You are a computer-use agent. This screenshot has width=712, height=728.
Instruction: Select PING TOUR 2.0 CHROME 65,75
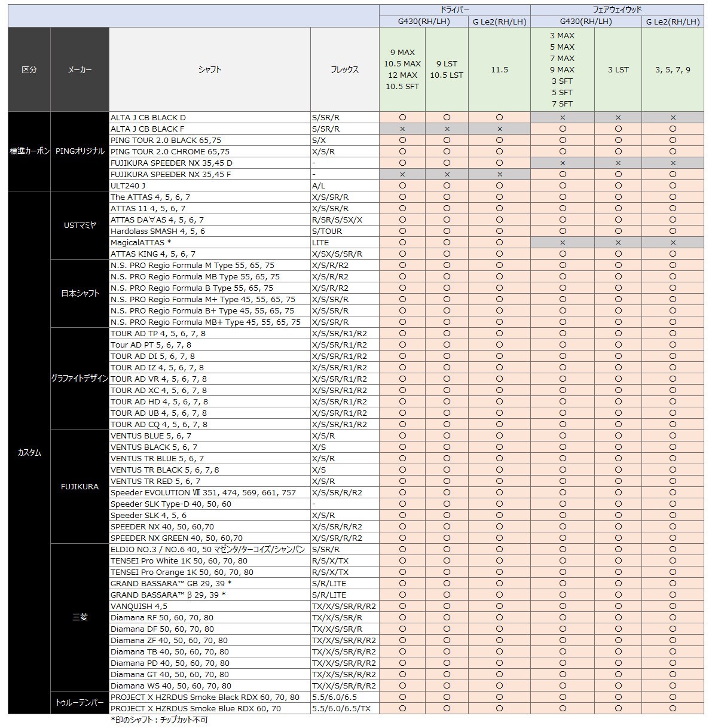pos(170,152)
